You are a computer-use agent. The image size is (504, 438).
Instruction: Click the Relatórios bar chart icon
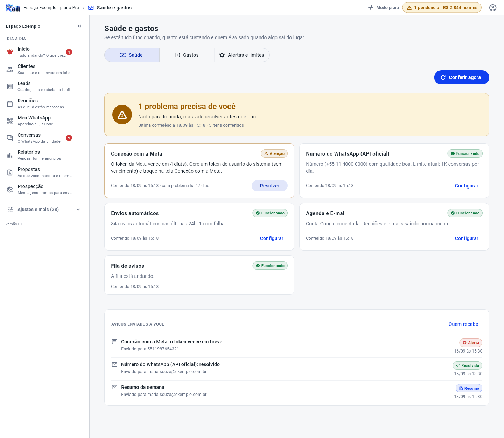click(10, 155)
